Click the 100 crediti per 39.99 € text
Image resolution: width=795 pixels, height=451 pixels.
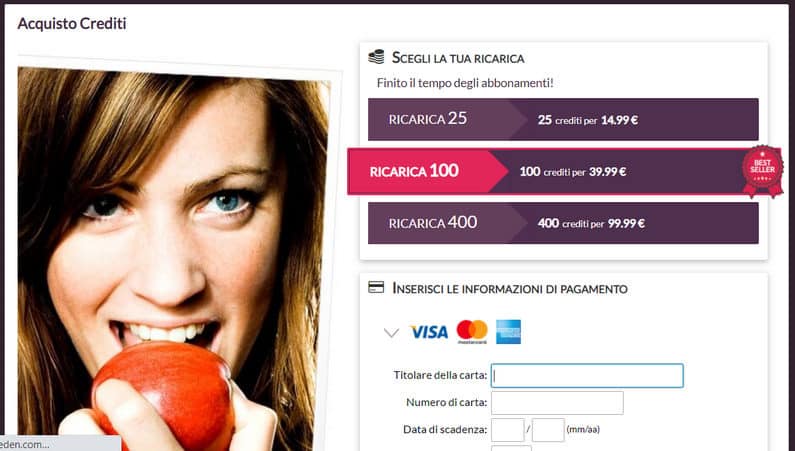pos(572,172)
